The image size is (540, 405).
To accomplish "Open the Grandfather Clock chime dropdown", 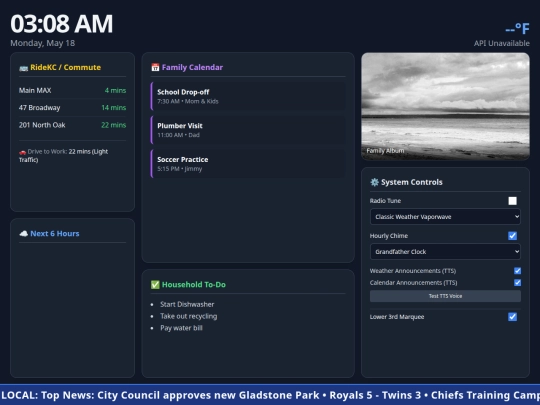I will (x=445, y=252).
